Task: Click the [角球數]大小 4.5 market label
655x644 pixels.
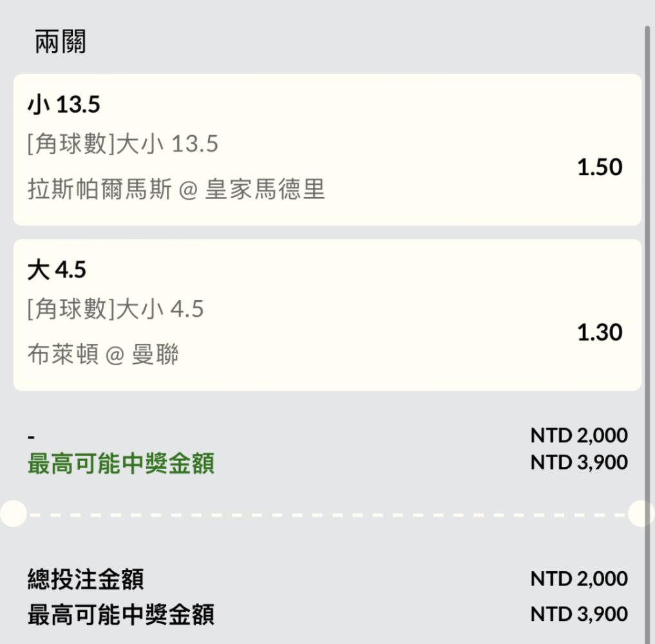Action: 116,308
